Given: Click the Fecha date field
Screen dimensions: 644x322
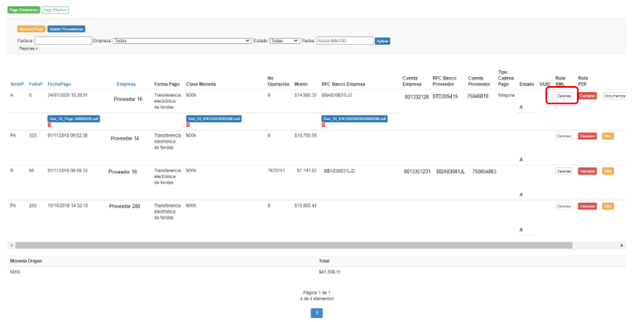Looking at the screenshot, I should tap(344, 41).
